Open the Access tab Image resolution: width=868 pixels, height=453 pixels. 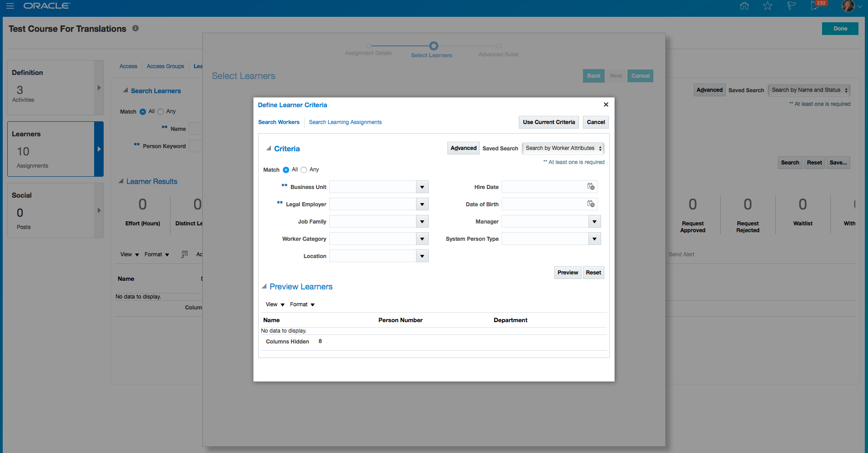pyautogui.click(x=128, y=66)
